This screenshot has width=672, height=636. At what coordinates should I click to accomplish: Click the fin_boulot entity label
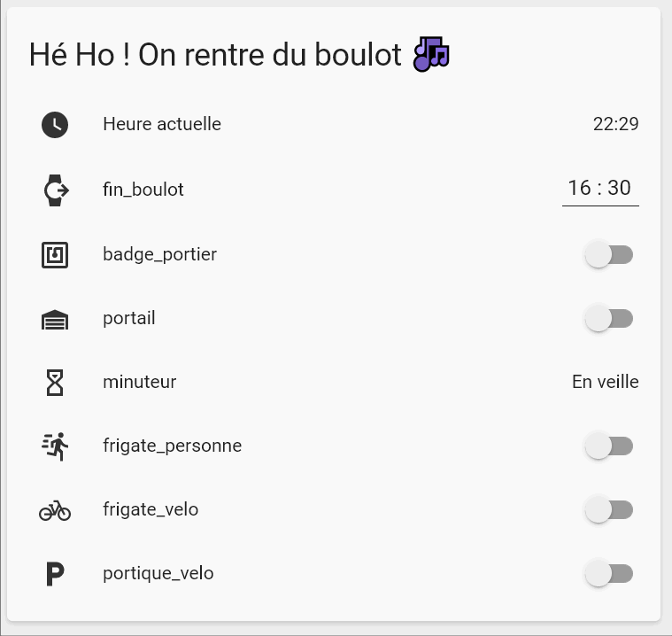143,190
